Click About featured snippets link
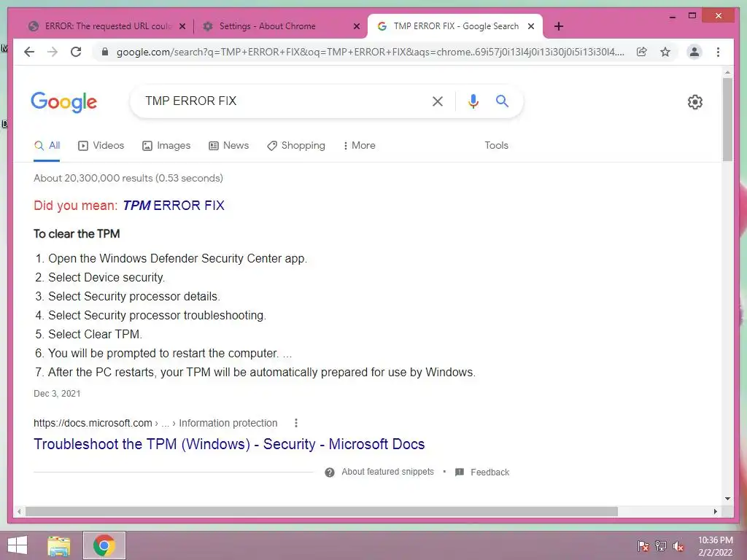Screen dimensions: 747x560 coord(387,472)
